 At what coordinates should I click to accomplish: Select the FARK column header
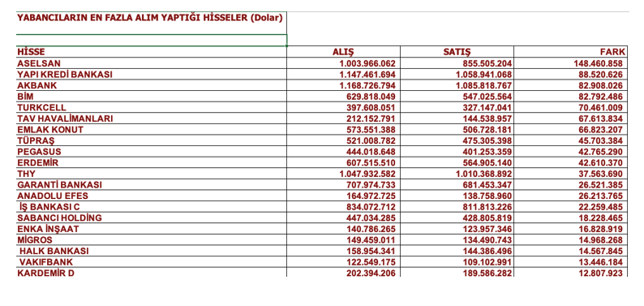click(x=570, y=52)
